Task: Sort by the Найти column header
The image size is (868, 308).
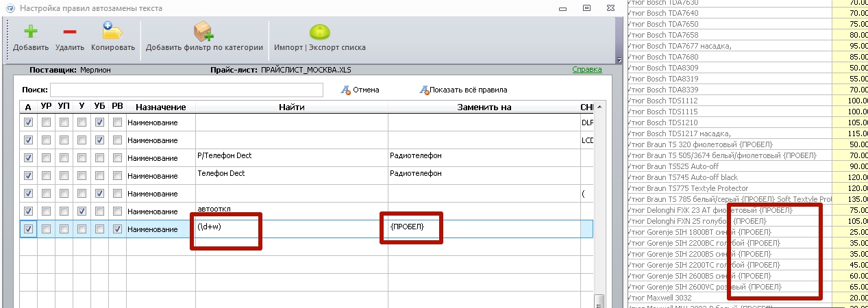Action: (292, 107)
